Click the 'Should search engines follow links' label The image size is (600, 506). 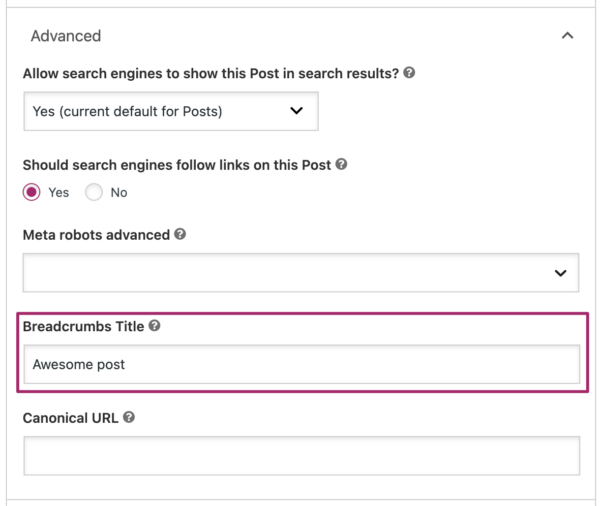pos(177,165)
